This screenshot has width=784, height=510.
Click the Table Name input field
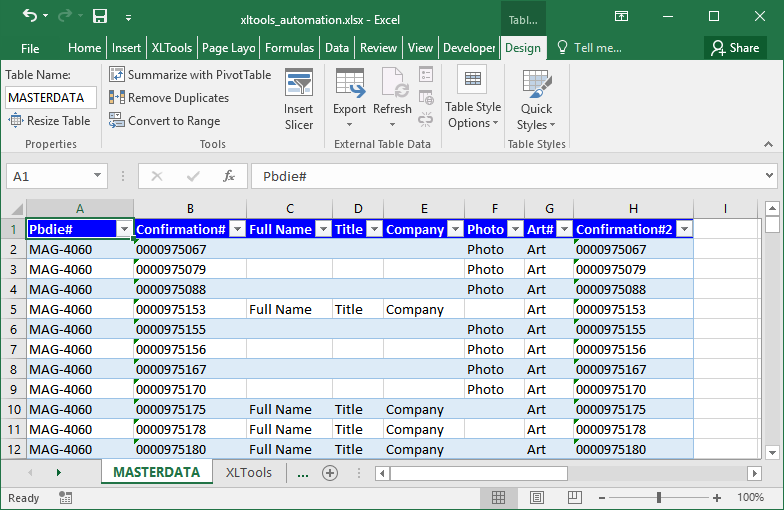[x=51, y=98]
